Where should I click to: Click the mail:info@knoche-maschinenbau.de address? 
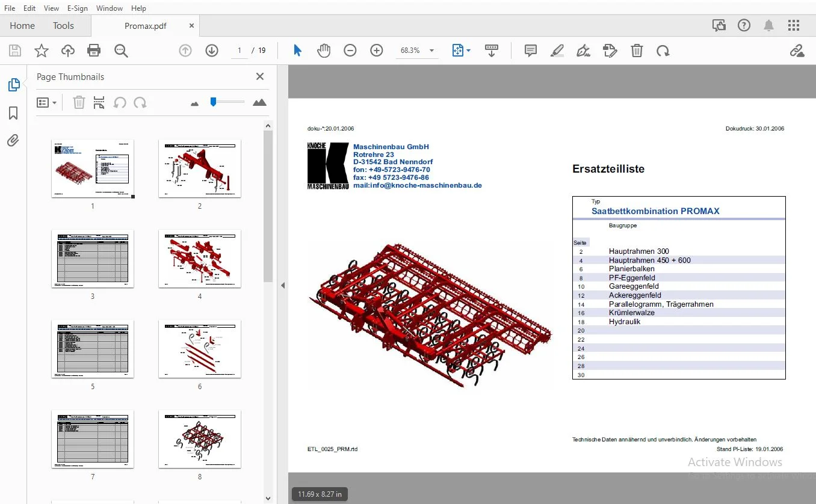click(x=418, y=185)
